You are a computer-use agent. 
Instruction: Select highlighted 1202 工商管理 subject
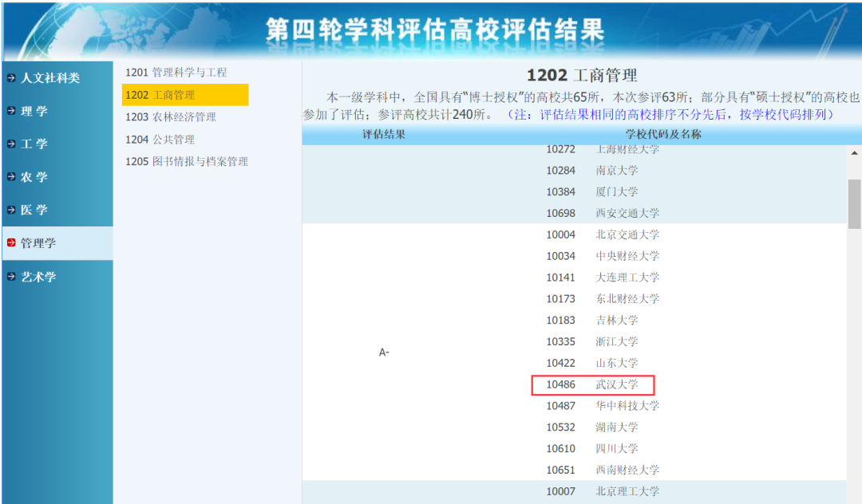pyautogui.click(x=185, y=95)
